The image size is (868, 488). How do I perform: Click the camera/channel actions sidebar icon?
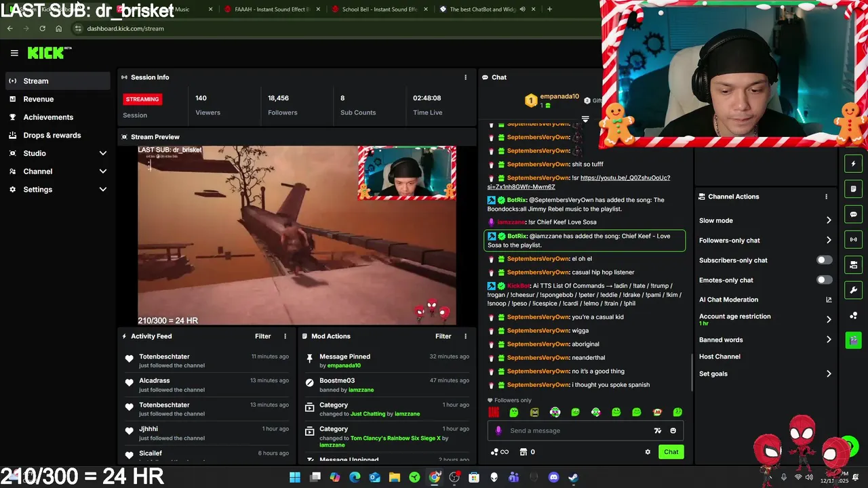[853, 264]
